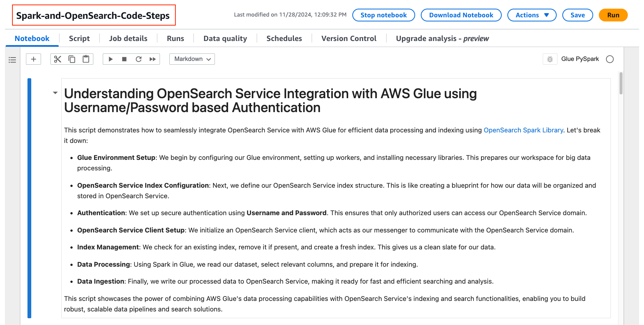Open the Runs tab
644x325 pixels.
(x=175, y=38)
